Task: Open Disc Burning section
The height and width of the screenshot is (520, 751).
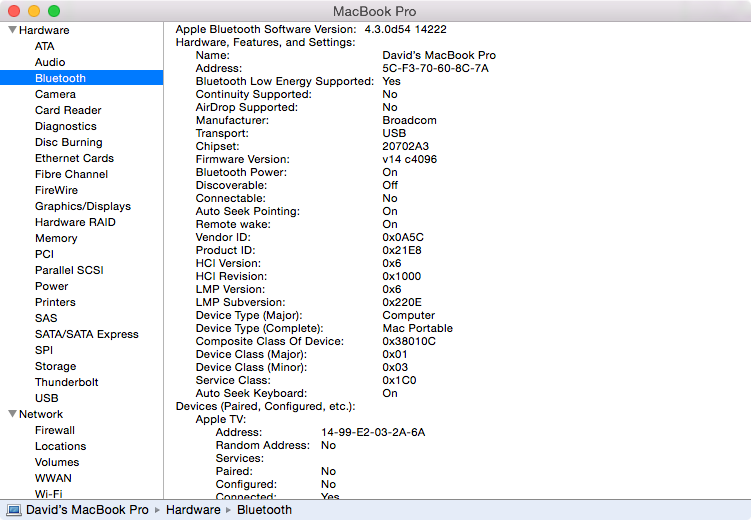Action: tap(68, 142)
